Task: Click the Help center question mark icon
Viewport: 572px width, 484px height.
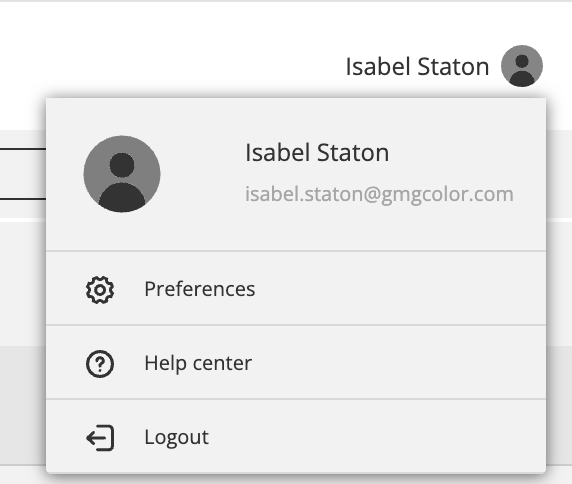Action: point(100,364)
